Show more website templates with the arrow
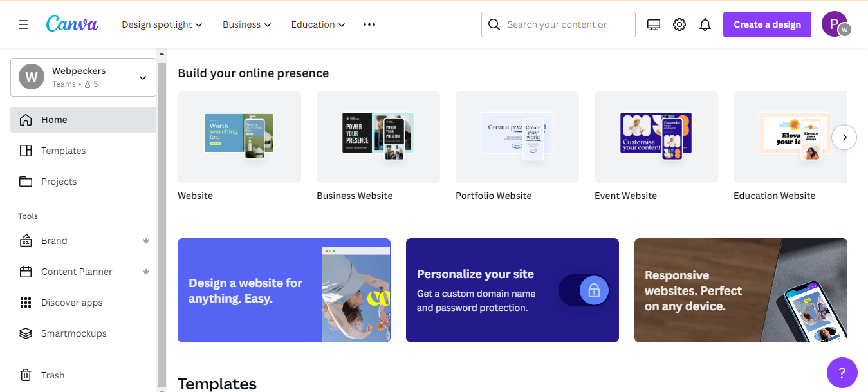 [x=844, y=137]
